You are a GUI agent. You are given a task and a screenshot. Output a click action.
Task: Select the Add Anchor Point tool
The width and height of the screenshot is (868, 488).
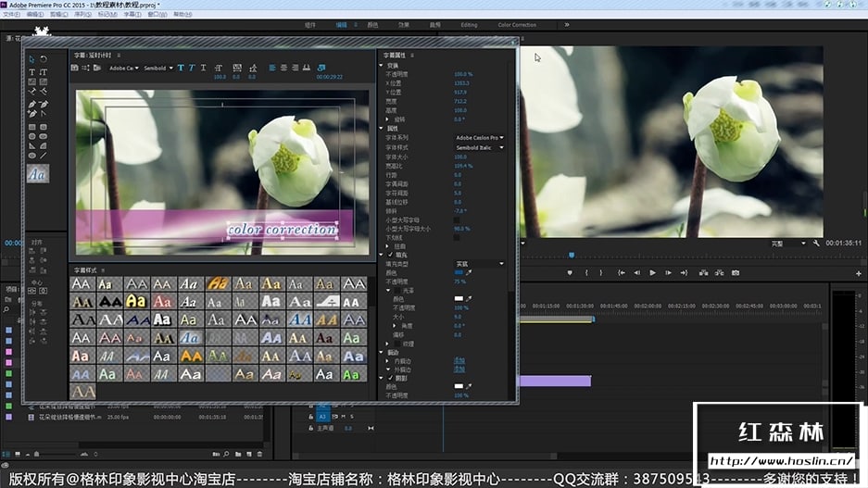tap(31, 113)
